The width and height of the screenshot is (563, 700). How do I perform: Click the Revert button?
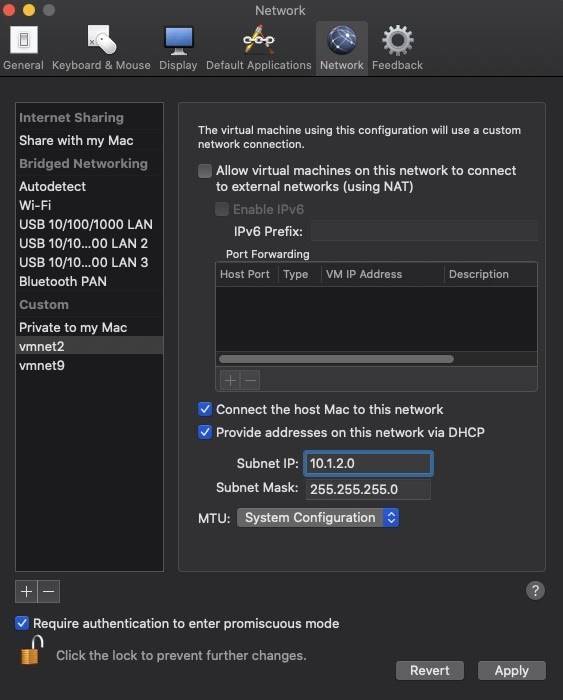pos(430,671)
